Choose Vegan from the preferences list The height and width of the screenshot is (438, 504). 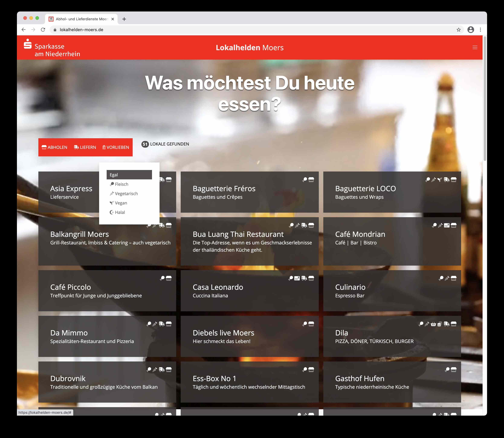[x=129, y=203]
